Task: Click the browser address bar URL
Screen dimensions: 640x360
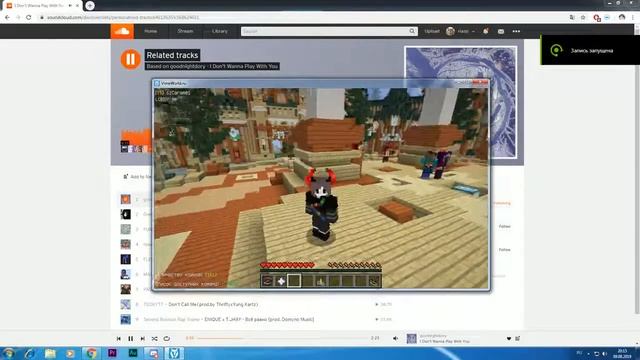Action: point(122,18)
